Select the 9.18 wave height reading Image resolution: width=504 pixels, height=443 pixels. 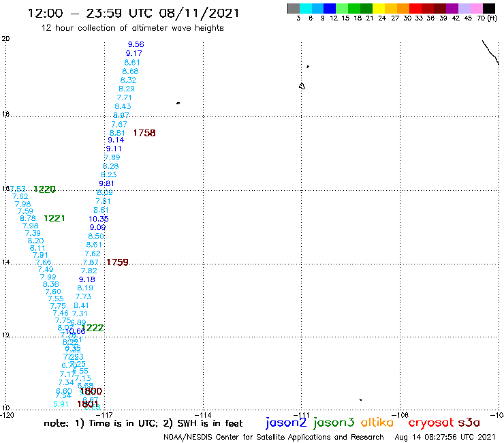tap(87, 279)
